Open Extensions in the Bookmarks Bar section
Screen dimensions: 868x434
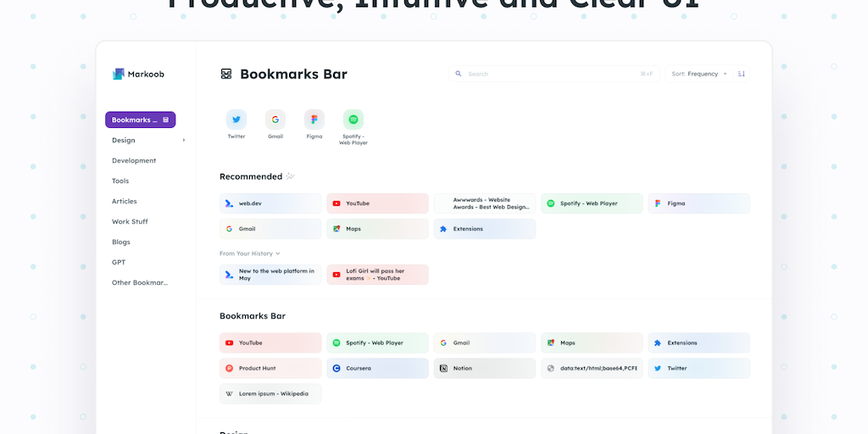pyautogui.click(x=699, y=342)
